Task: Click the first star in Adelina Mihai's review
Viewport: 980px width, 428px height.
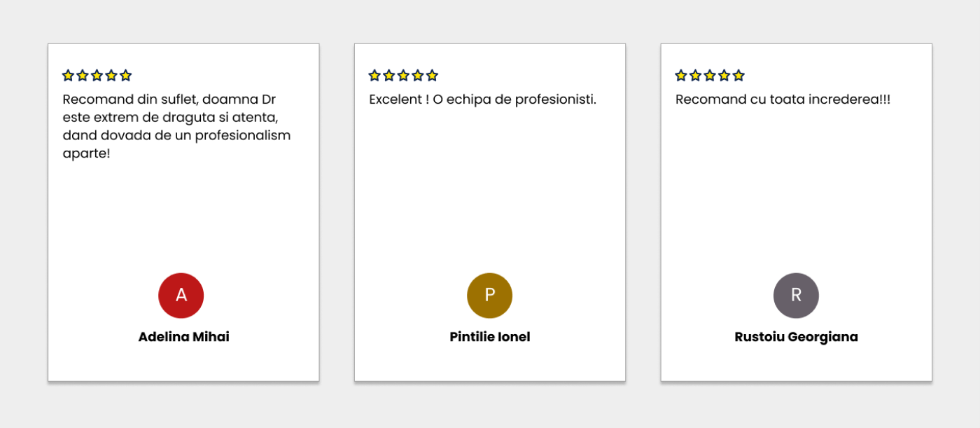Action: click(x=68, y=76)
